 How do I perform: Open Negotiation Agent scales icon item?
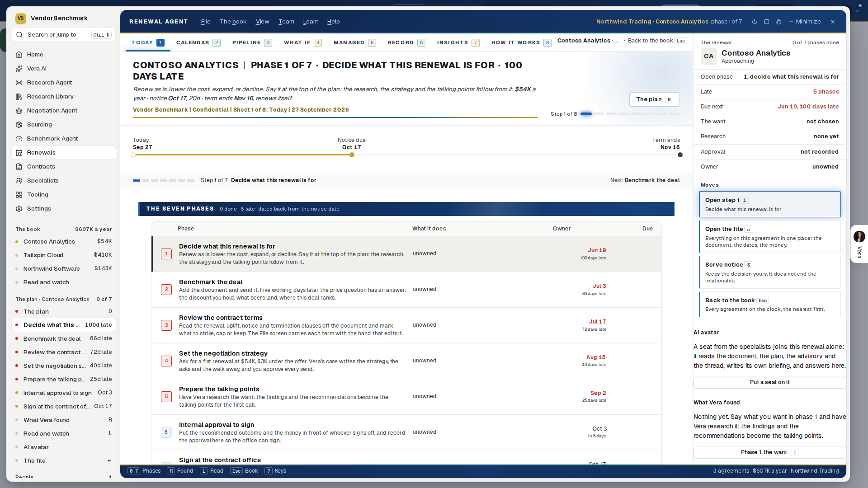click(63, 110)
